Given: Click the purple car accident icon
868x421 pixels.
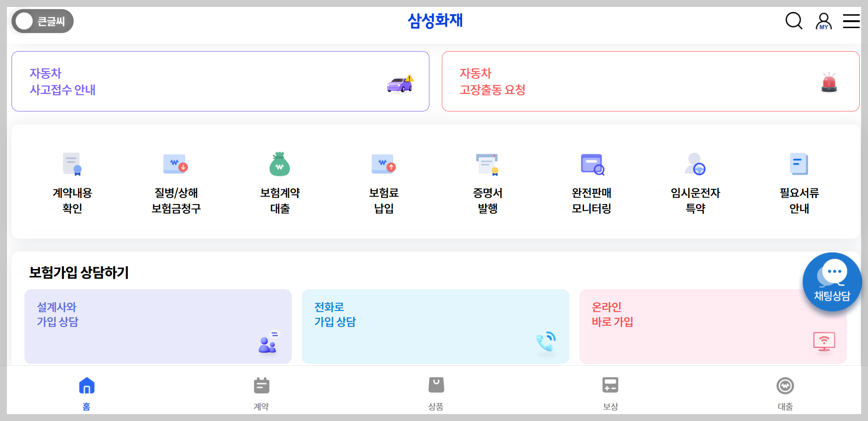Looking at the screenshot, I should click(x=400, y=84).
